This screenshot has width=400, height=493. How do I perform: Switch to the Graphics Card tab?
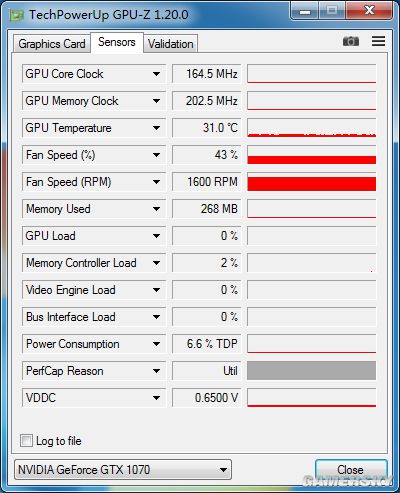(x=52, y=44)
